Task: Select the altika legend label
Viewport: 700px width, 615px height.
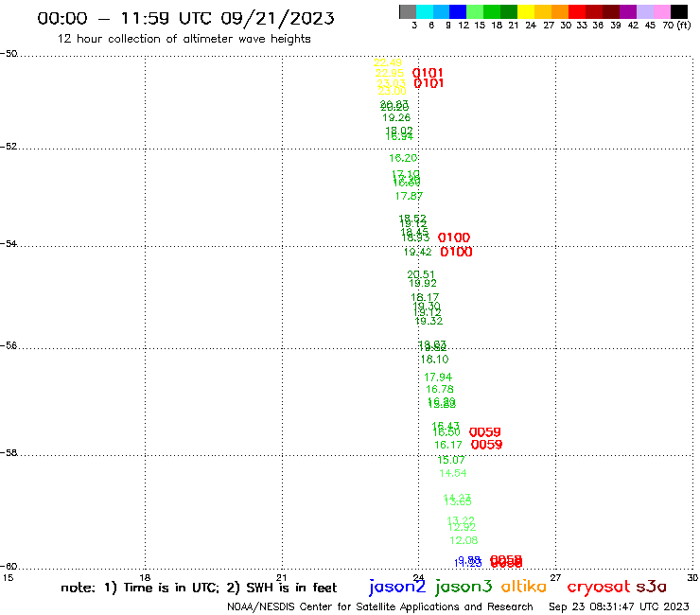Action: [524, 586]
